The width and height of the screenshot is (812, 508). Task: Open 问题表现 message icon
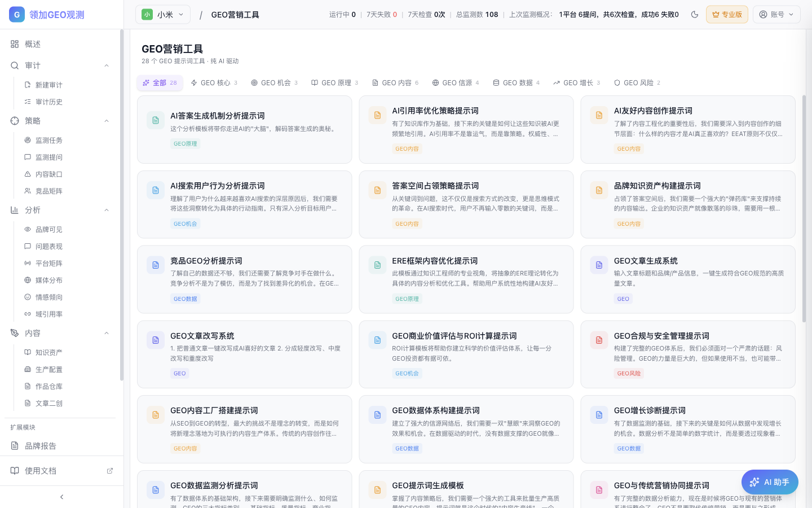tap(28, 246)
